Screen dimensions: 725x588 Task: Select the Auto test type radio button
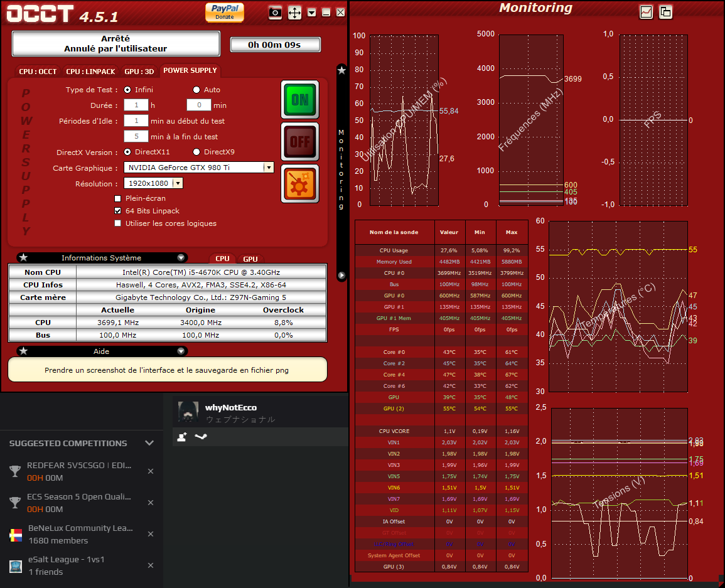coord(196,90)
